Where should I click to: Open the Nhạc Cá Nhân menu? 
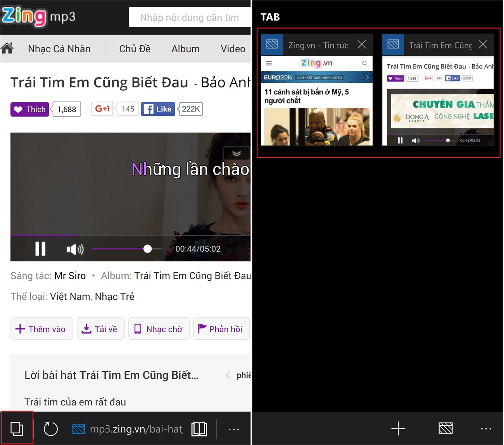pyautogui.click(x=59, y=49)
